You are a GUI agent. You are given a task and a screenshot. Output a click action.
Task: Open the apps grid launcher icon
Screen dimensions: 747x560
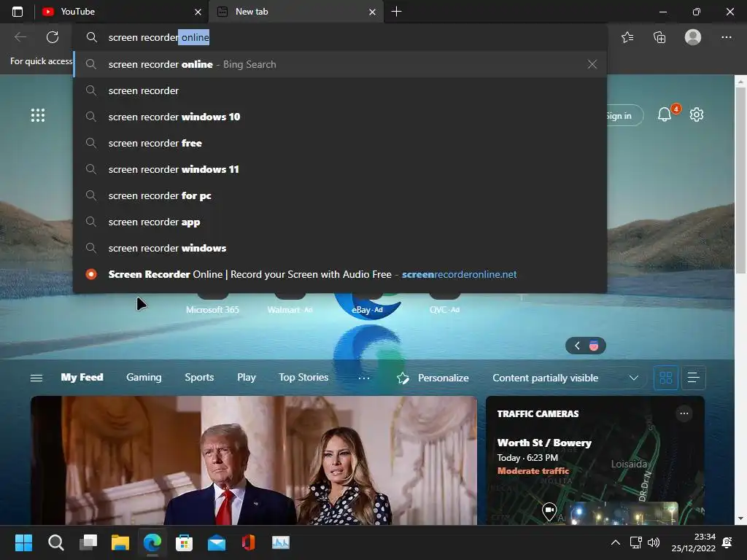pos(38,115)
